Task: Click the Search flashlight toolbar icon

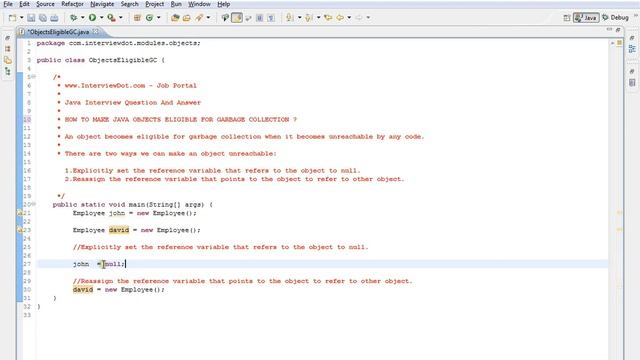Action: pos(199,18)
